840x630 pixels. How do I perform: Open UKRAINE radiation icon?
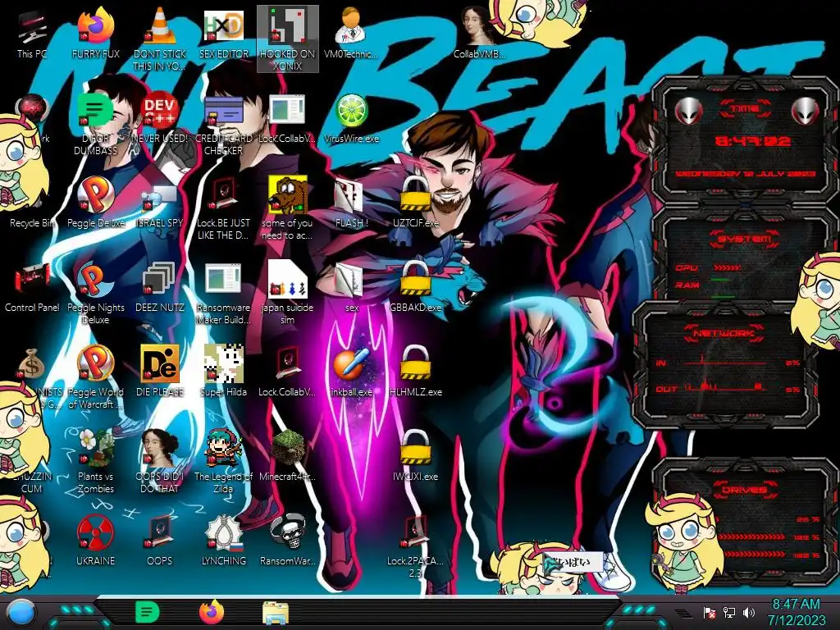coord(95,541)
